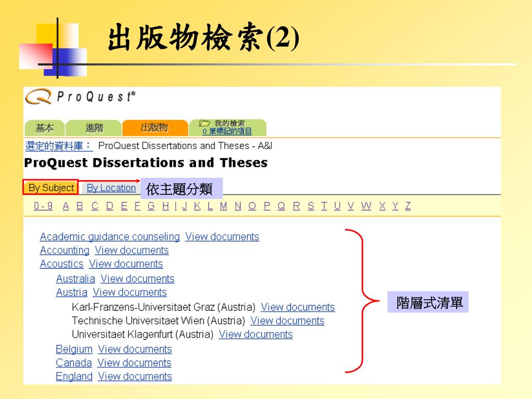Jump to letter B in index

click(79, 206)
